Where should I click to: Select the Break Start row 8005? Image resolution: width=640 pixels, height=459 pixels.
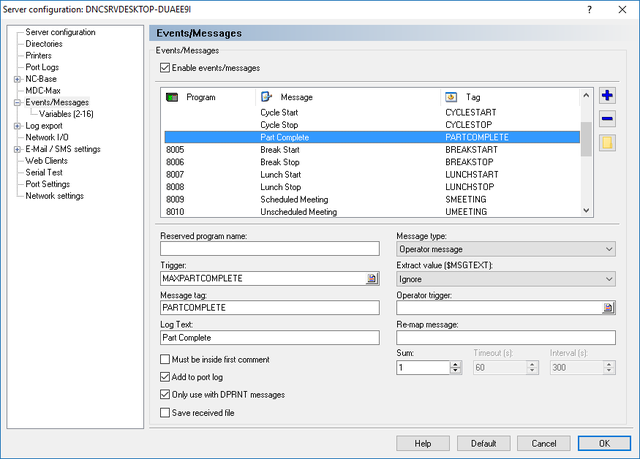(372, 150)
